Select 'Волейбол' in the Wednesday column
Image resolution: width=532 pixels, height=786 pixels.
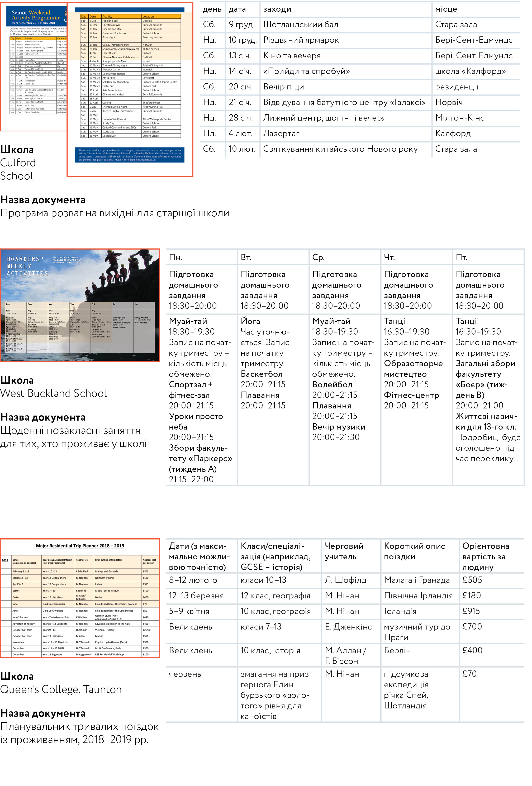pos(332,385)
